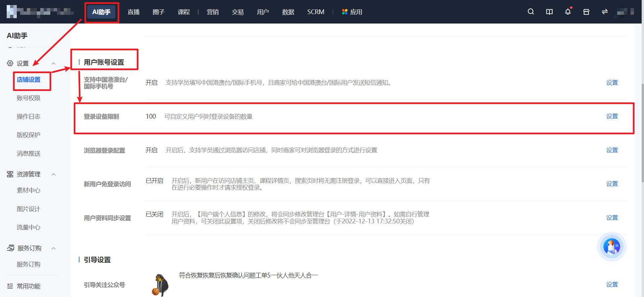644x297 pixels.
Task: Click the shop storefront icon
Action: 586,12
